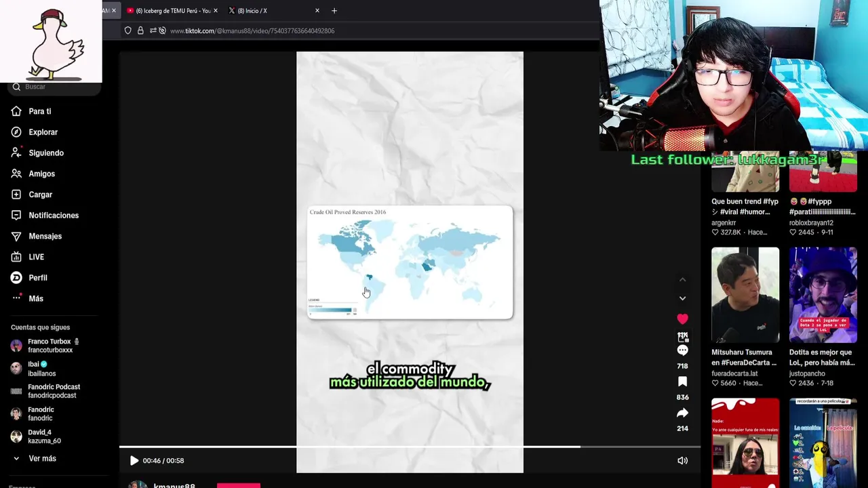Click the search magnifier icon
Screen dimensions: 868x488
click(16, 87)
